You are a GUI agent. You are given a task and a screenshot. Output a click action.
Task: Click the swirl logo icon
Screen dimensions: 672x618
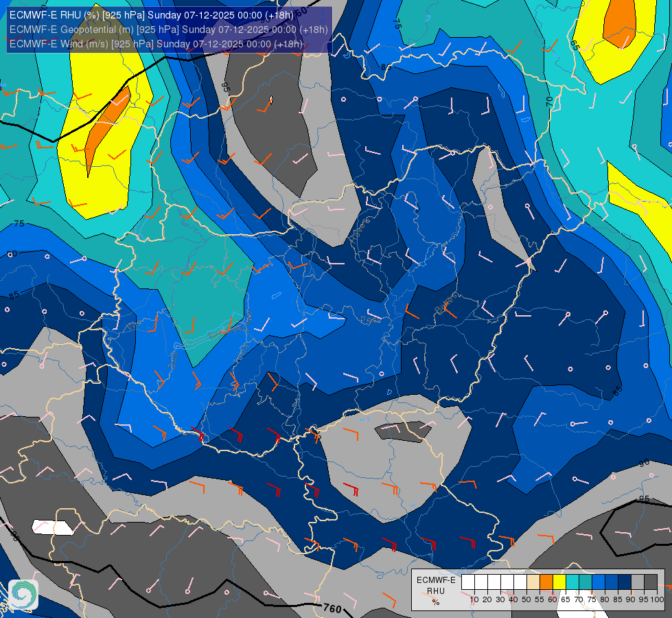(x=23, y=594)
